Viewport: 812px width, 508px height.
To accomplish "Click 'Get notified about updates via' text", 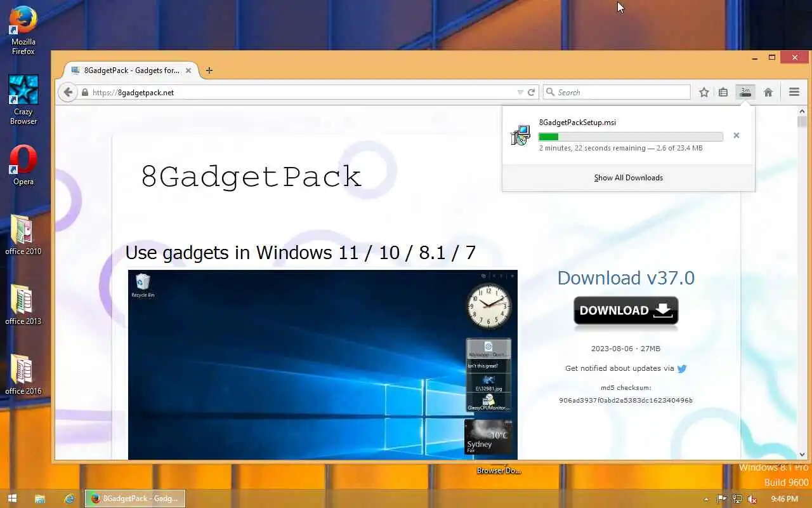I will (620, 368).
